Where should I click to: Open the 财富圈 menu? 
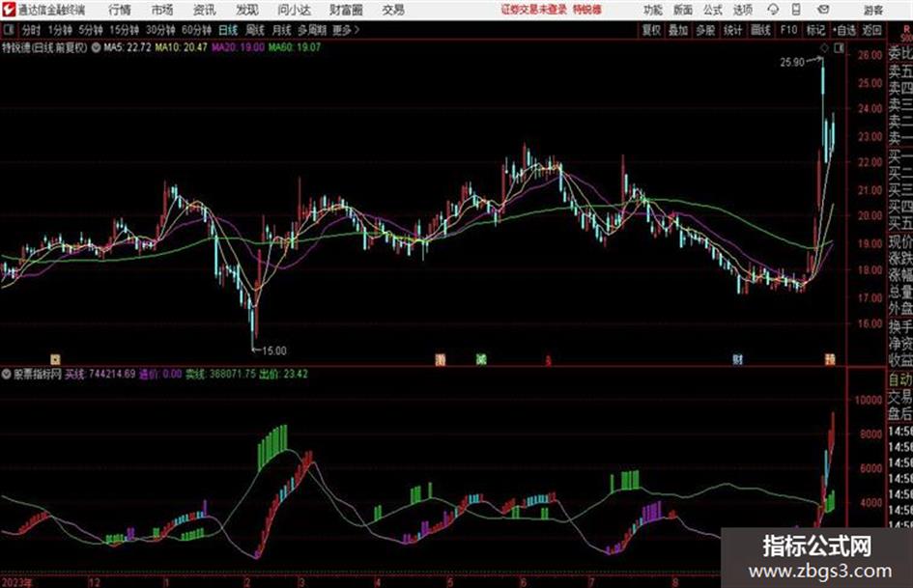(346, 10)
